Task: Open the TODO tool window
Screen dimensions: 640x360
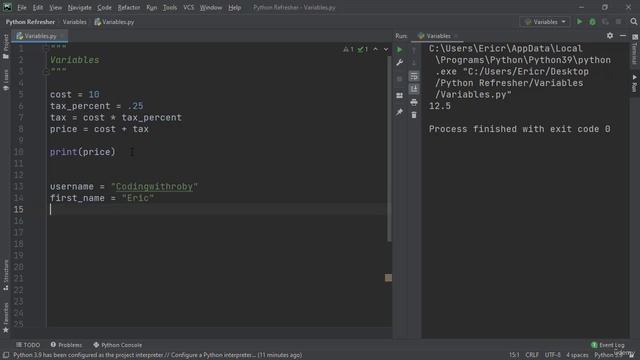Action: pyautogui.click(x=28, y=345)
